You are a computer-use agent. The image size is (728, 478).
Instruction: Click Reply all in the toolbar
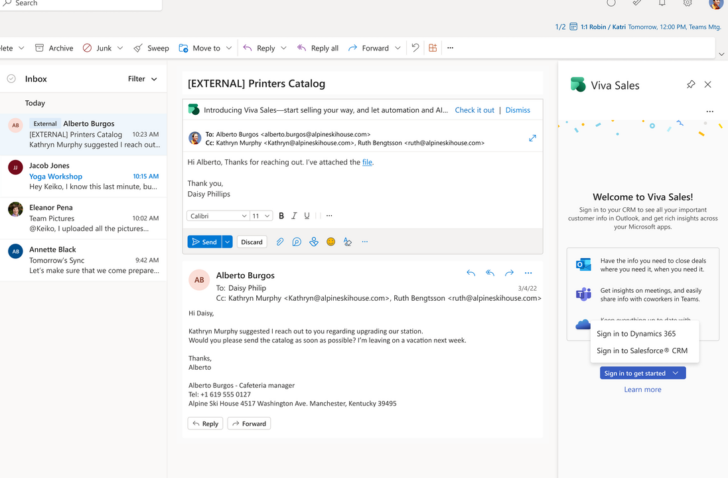point(318,48)
